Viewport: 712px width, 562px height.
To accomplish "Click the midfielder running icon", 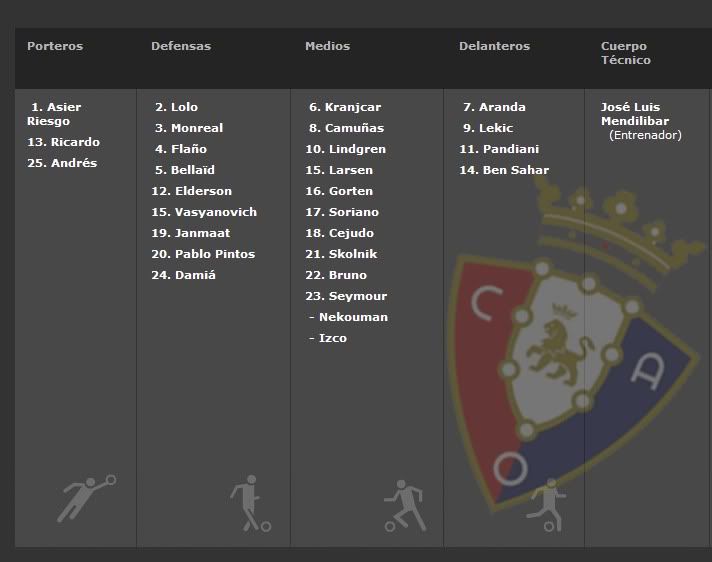I will tap(405, 505).
